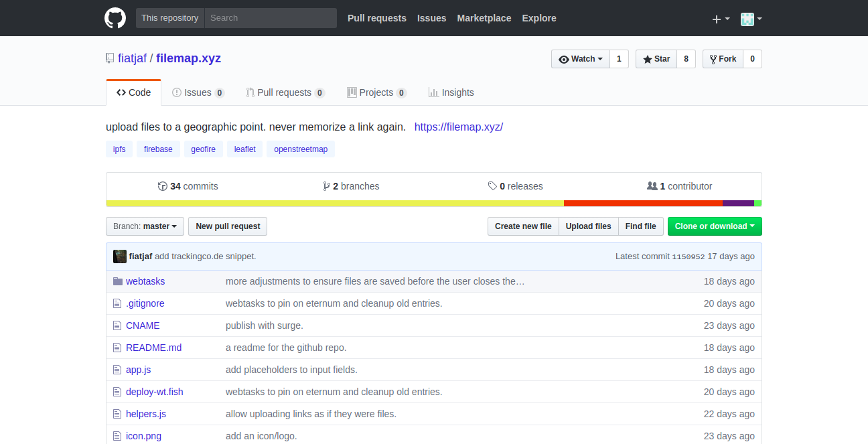Click the commits history clock icon
This screenshot has height=444, width=868.
pyautogui.click(x=162, y=186)
